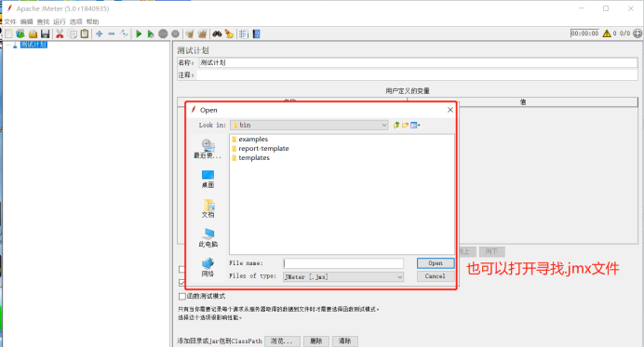
Task: Click the Reset Search brush icon
Action: pos(229,33)
